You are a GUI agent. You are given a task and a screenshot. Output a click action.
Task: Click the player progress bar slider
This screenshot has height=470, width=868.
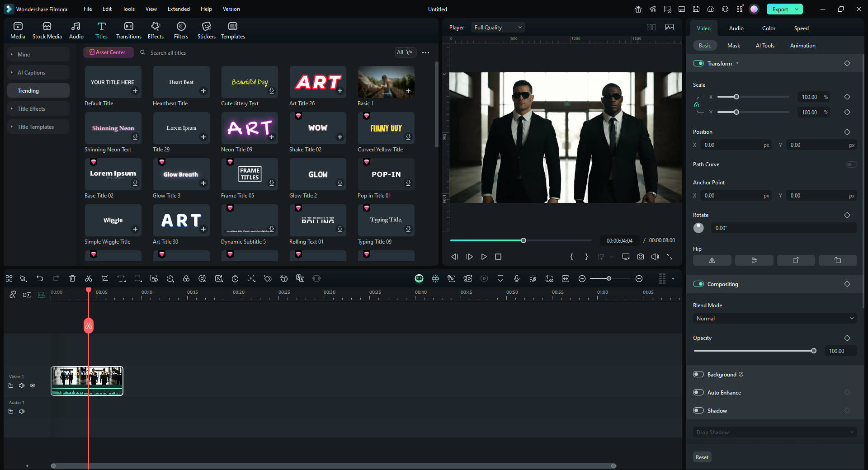(521, 240)
